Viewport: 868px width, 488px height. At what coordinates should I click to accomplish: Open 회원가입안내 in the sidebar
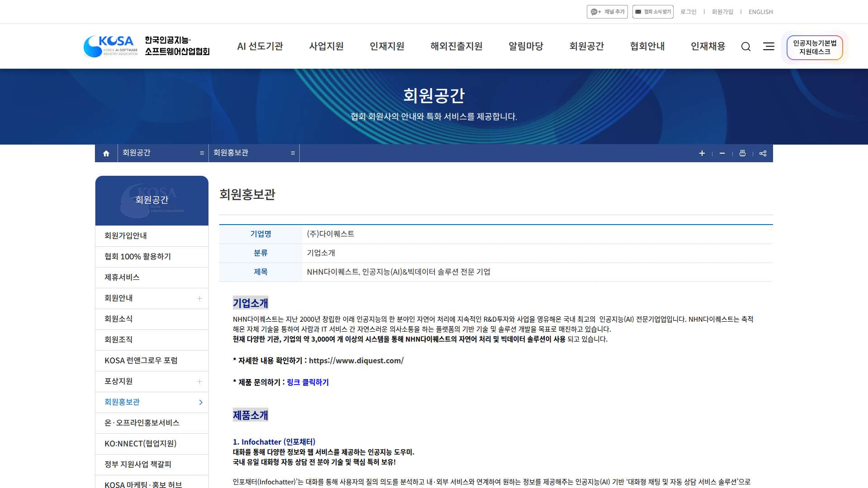[152, 236]
